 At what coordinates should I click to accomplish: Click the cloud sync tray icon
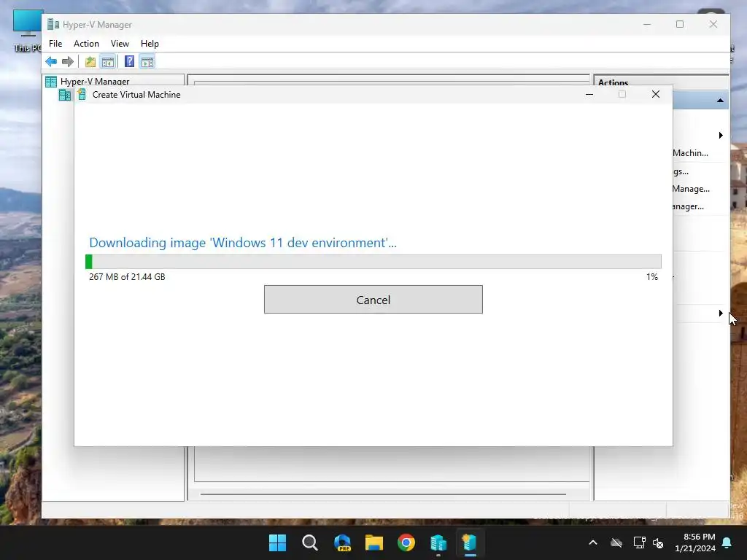(x=616, y=542)
